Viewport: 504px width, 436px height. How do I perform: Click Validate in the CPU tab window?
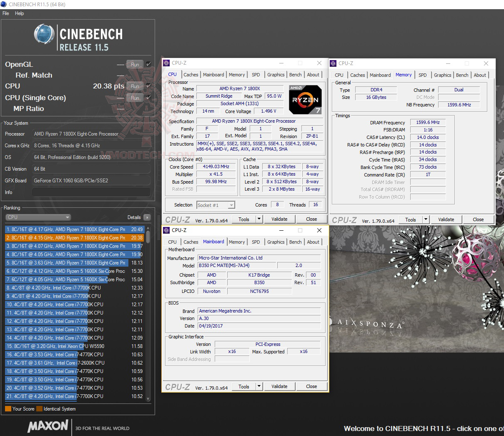tap(279, 219)
